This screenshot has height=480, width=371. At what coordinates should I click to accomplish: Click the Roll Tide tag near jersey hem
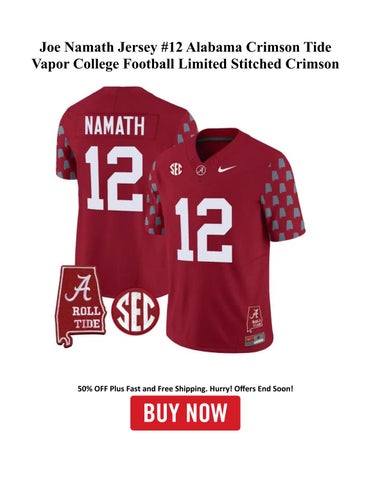[x=254, y=319]
